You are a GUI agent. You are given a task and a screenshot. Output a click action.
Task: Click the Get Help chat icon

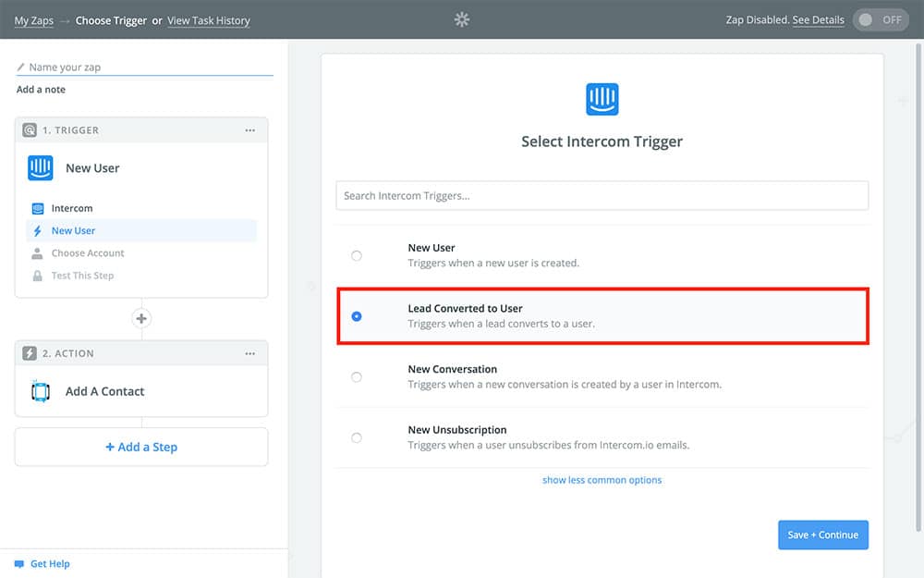point(19,564)
